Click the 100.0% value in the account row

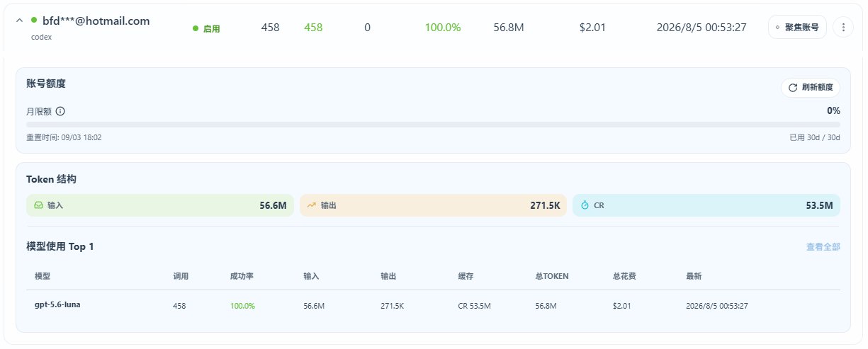(443, 28)
